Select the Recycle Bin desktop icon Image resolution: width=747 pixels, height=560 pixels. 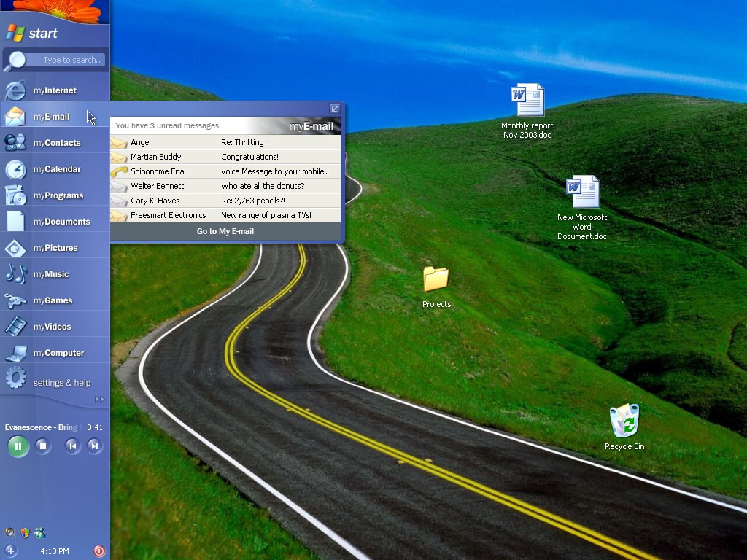pos(624,427)
